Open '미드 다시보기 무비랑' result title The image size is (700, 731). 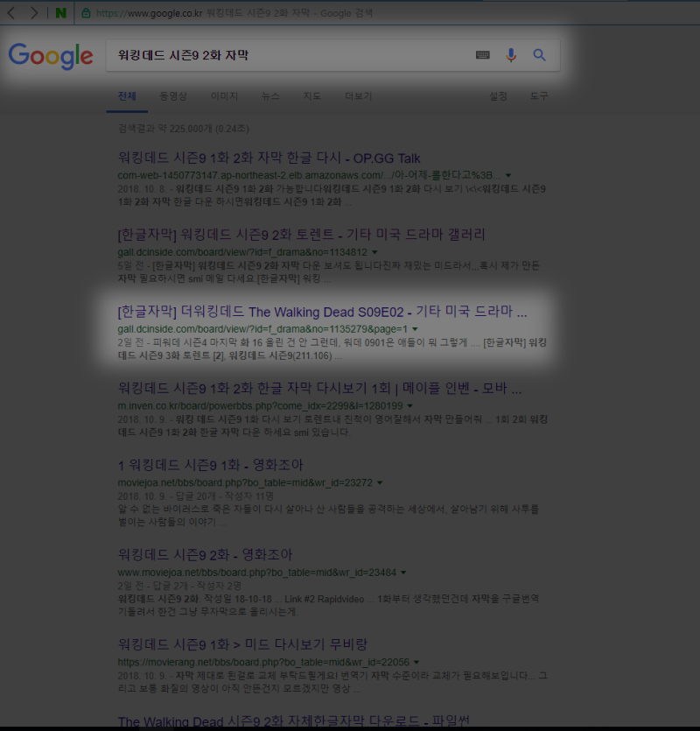(242, 644)
